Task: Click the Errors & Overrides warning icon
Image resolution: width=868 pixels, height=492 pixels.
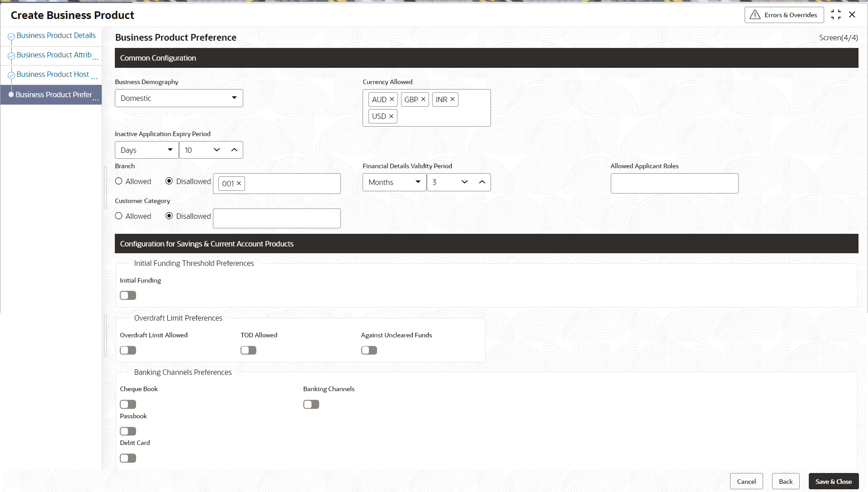Action: tap(755, 15)
